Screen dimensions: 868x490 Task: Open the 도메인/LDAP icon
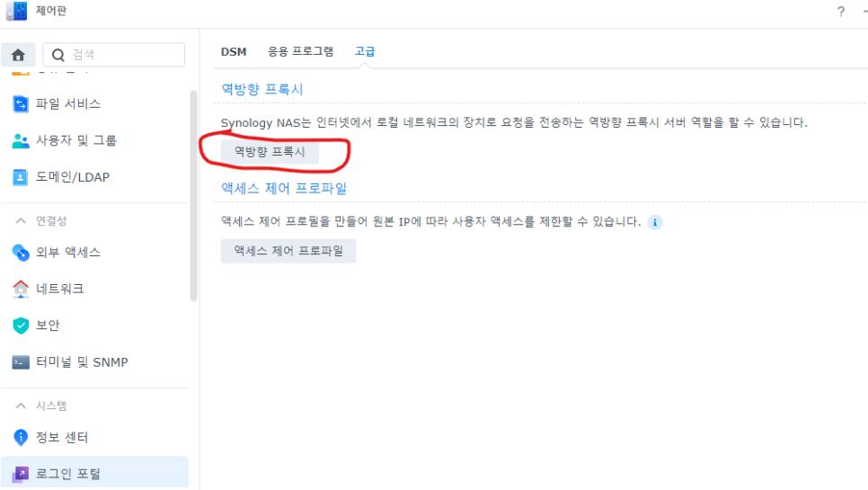21,177
